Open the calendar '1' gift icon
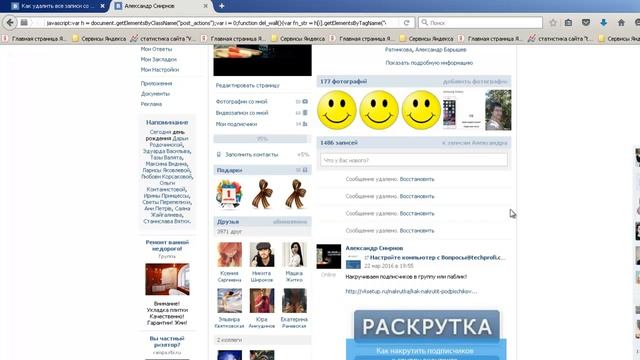 tap(229, 194)
